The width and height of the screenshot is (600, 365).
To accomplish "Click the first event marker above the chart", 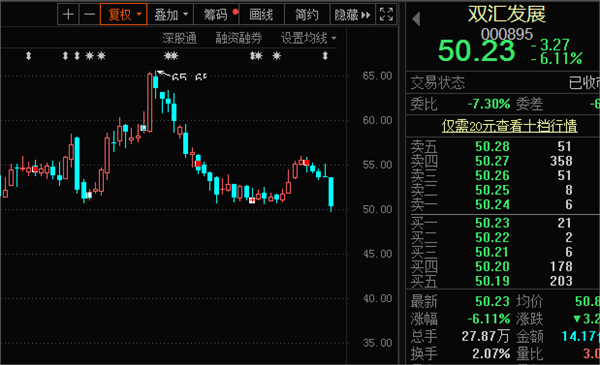I will (x=28, y=56).
